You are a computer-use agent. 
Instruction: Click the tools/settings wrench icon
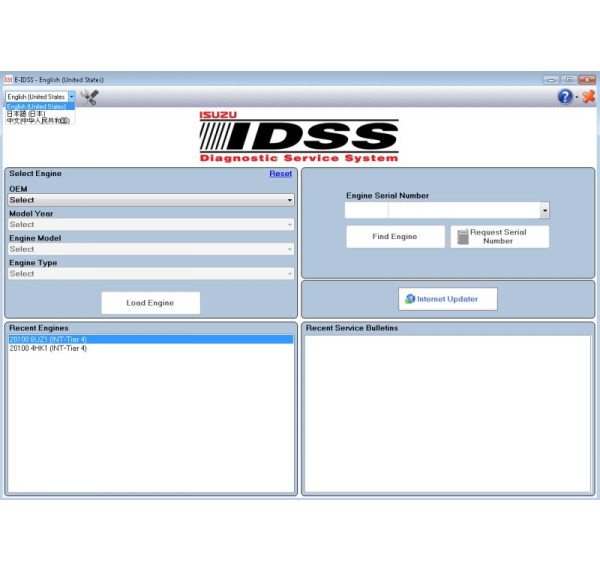pos(89,97)
